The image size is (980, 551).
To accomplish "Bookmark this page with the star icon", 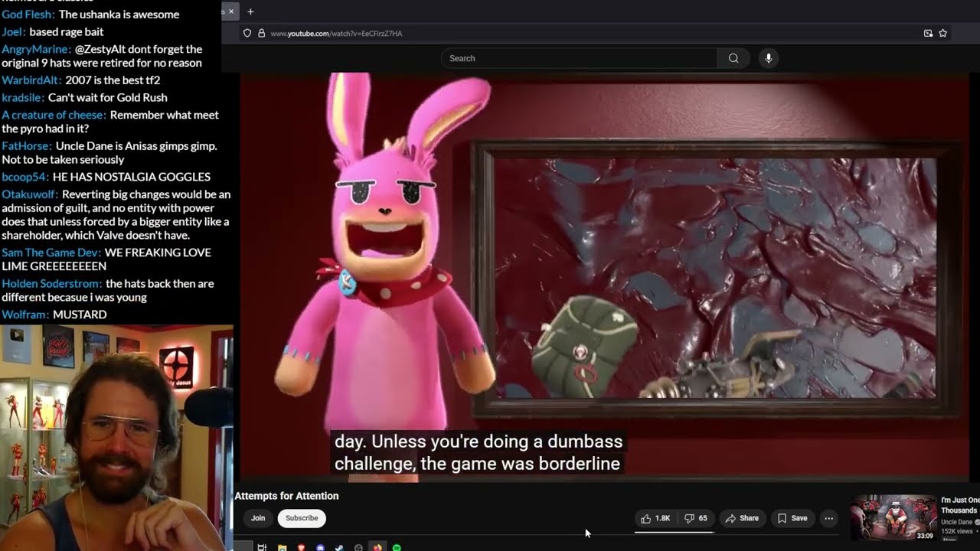I will (942, 34).
